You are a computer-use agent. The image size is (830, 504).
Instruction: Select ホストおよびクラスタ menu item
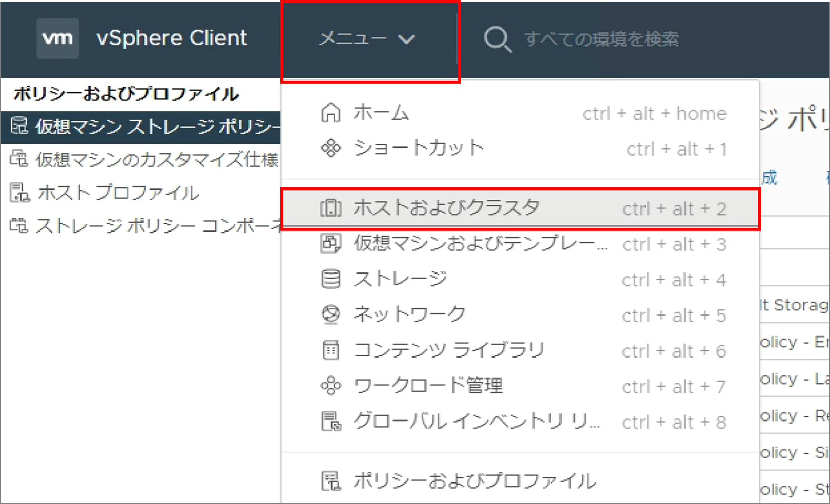click(x=520, y=208)
